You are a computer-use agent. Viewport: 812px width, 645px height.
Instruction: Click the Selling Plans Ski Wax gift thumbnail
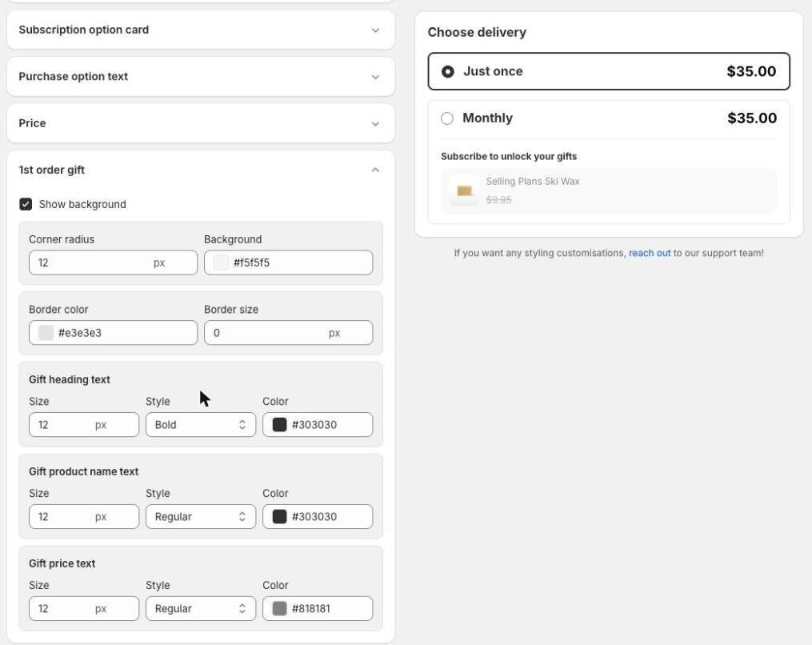[465, 190]
